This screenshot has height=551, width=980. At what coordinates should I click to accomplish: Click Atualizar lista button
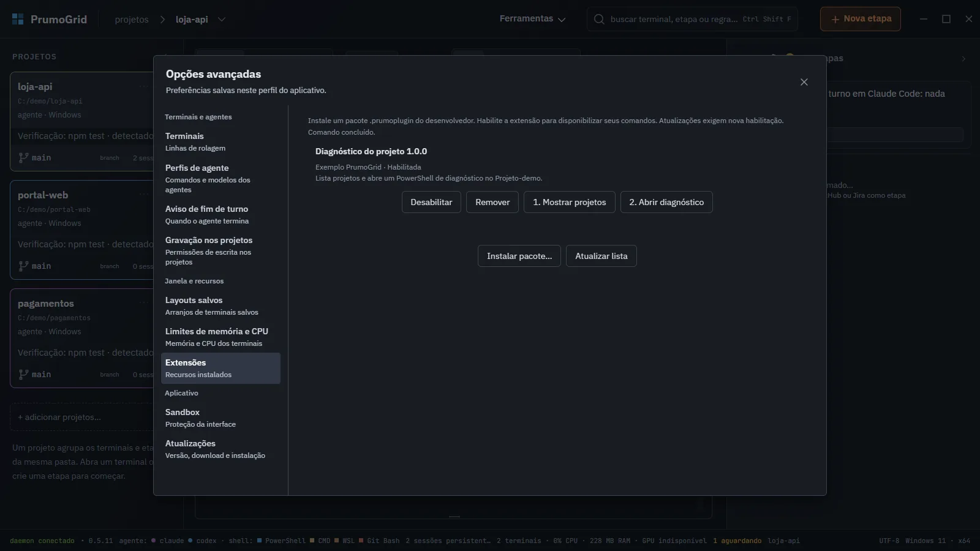[x=601, y=256]
